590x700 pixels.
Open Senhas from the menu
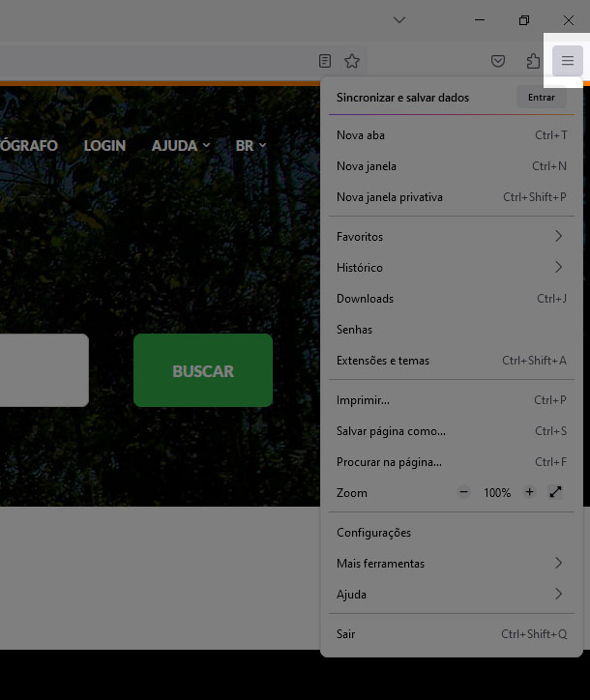point(451,330)
